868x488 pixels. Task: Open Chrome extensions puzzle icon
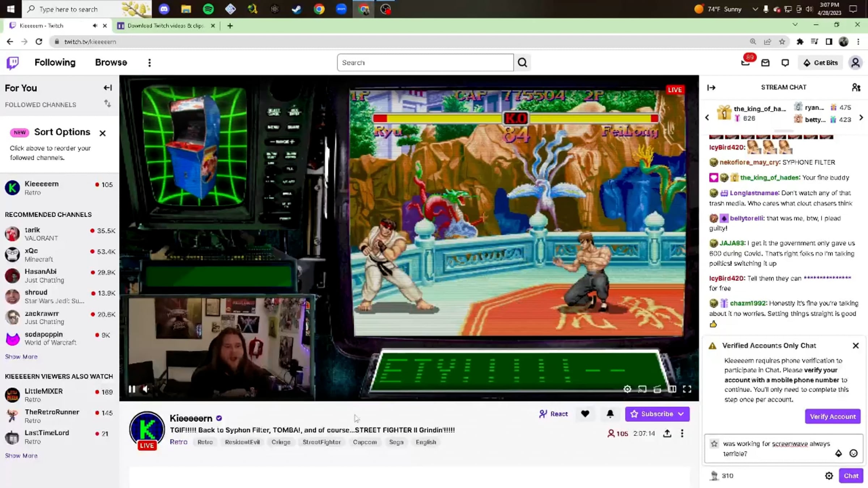click(x=800, y=42)
